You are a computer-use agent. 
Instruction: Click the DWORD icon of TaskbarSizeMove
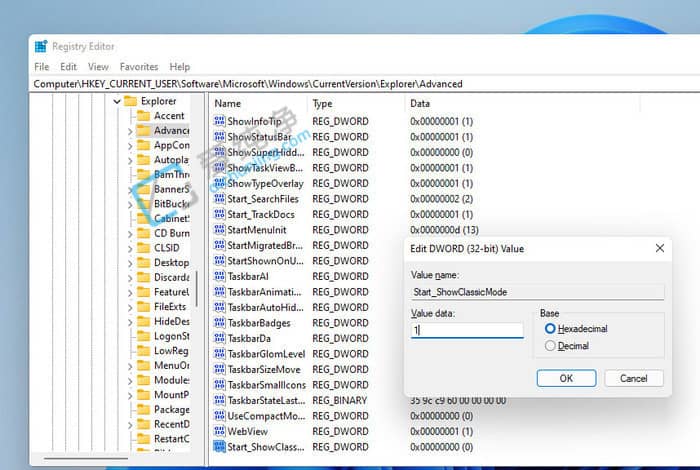pyautogui.click(x=220, y=370)
